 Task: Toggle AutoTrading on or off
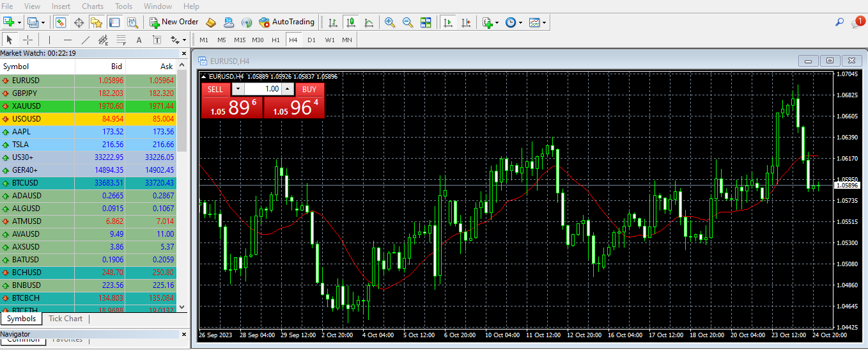tap(287, 22)
